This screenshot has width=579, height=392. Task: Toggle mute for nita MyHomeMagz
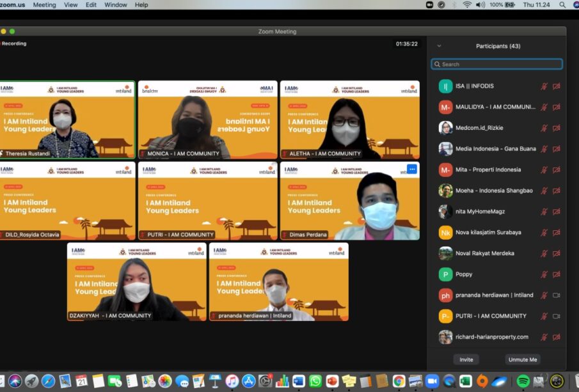click(x=544, y=212)
